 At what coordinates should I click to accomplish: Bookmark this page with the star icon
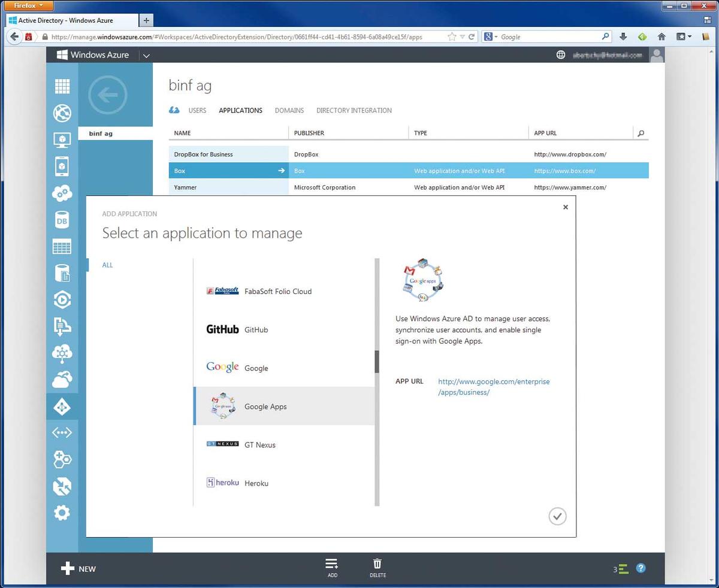pyautogui.click(x=452, y=37)
